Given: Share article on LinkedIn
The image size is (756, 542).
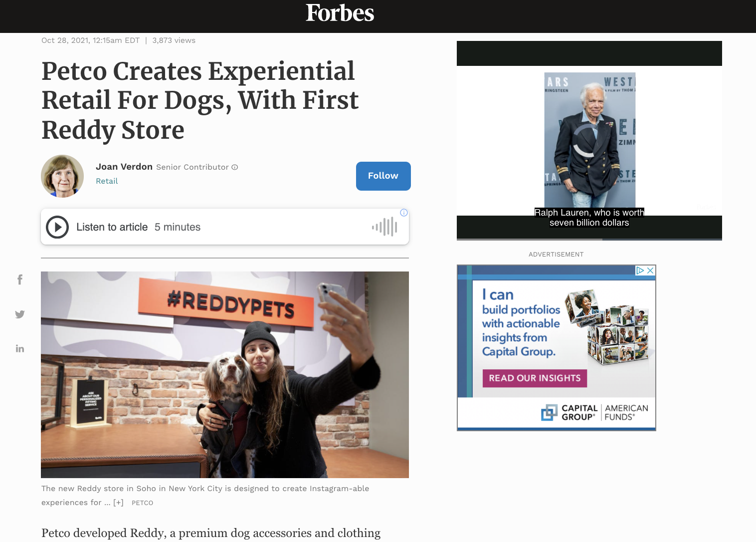Looking at the screenshot, I should 20,348.
